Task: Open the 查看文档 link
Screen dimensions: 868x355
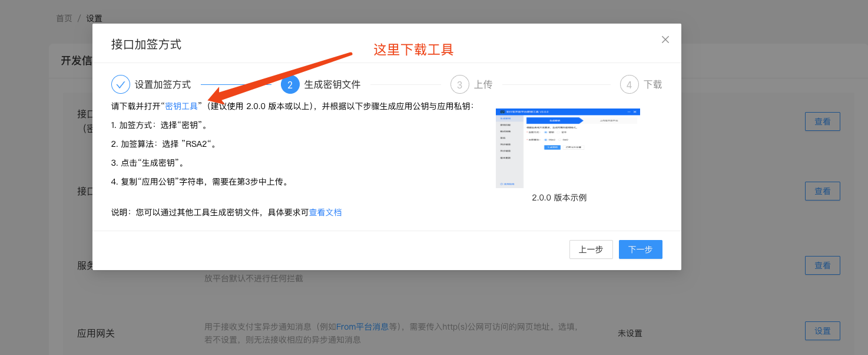Action: pos(326,212)
